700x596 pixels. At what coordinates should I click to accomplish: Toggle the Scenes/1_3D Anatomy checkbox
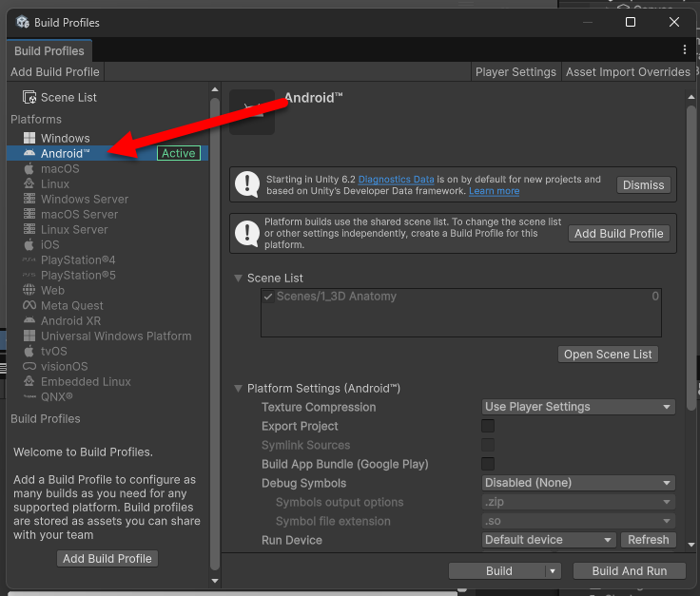click(268, 297)
